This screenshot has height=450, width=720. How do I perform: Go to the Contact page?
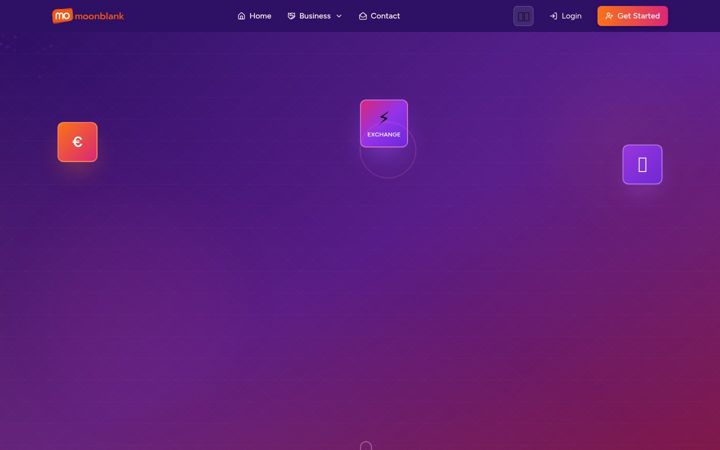pos(379,16)
